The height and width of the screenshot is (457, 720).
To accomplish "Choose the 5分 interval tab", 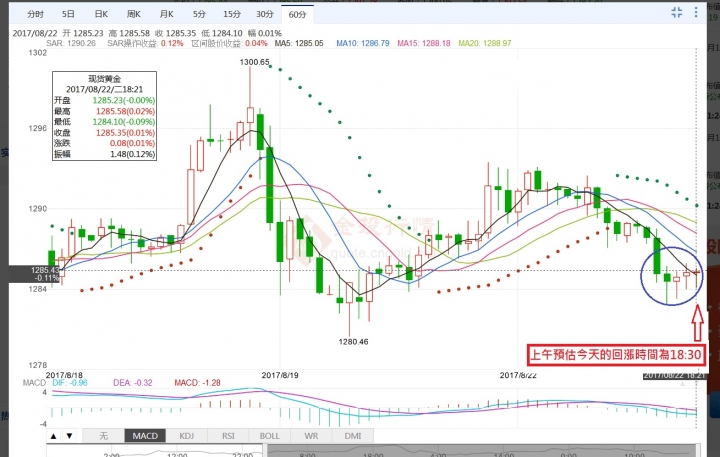I will point(199,14).
